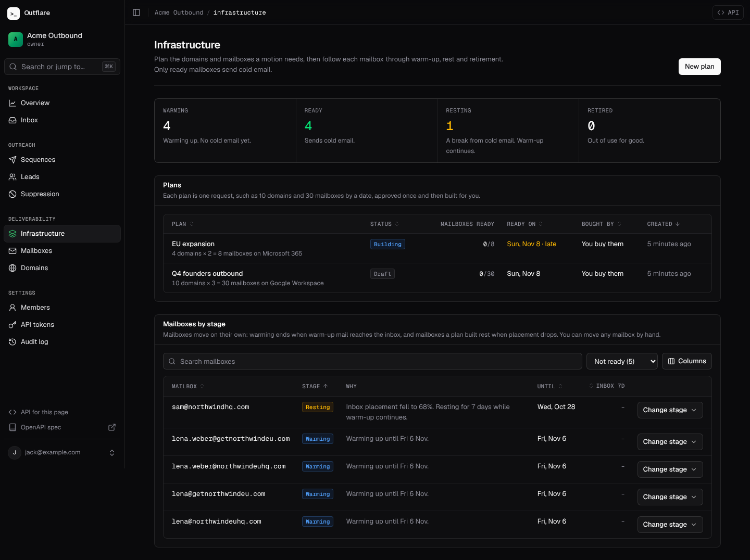Click the Infrastructure layers icon in sidebar
This screenshot has height=560, width=750.
[12, 234]
